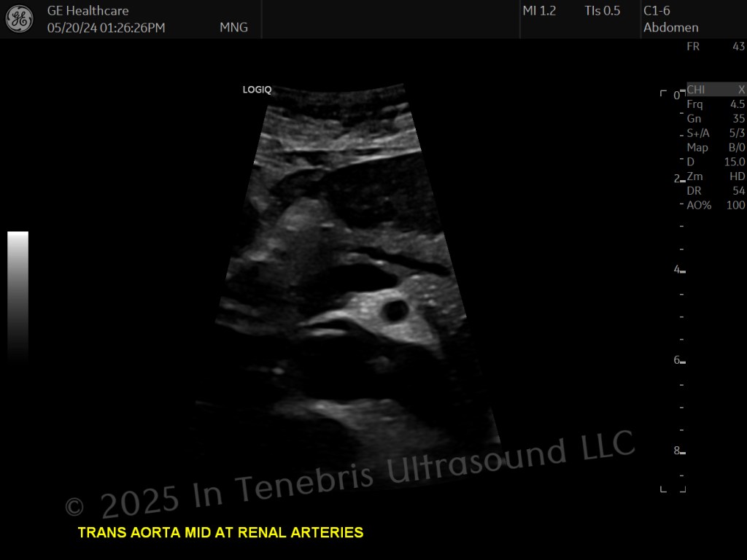Click the DR 54 dynamic range value
Viewport: 747px width, 560px height.
coord(716,191)
